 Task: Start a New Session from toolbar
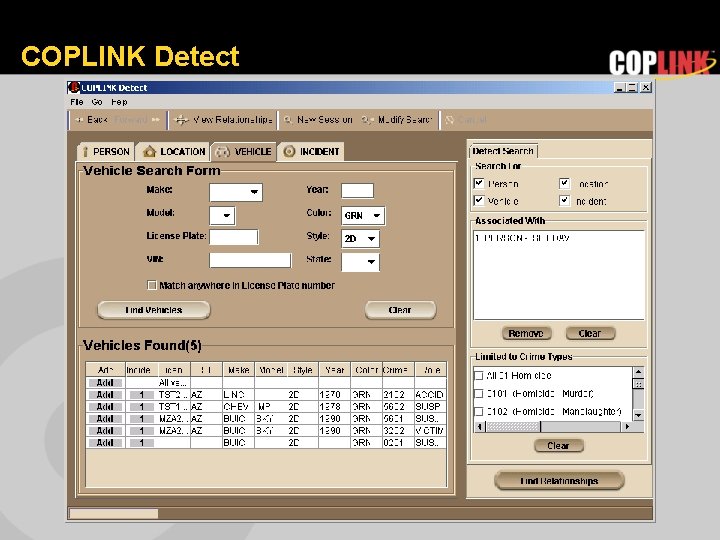pyautogui.click(x=318, y=120)
